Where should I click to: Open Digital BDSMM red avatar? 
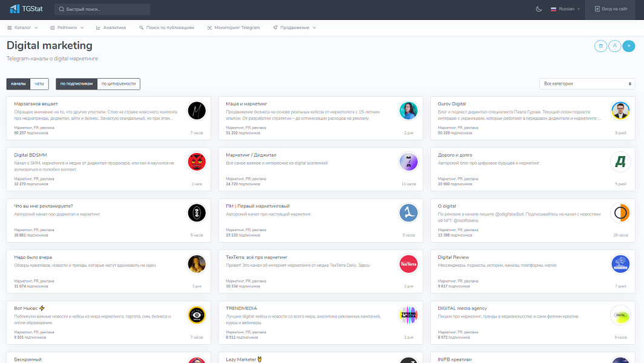(x=197, y=162)
